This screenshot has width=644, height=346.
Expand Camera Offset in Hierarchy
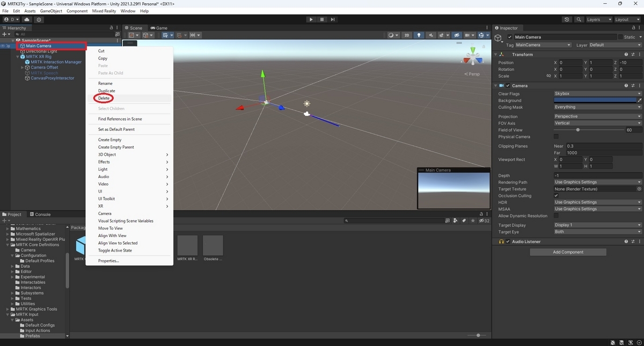23,68
